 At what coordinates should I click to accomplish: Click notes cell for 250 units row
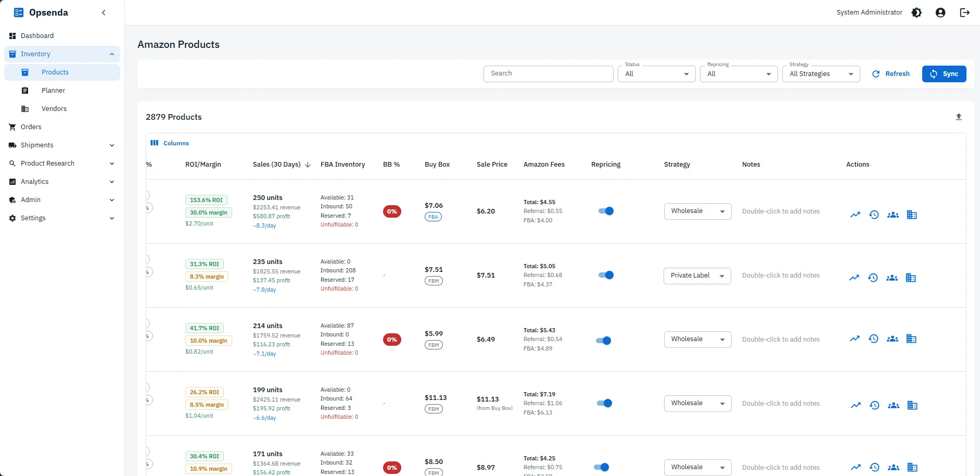click(x=781, y=211)
